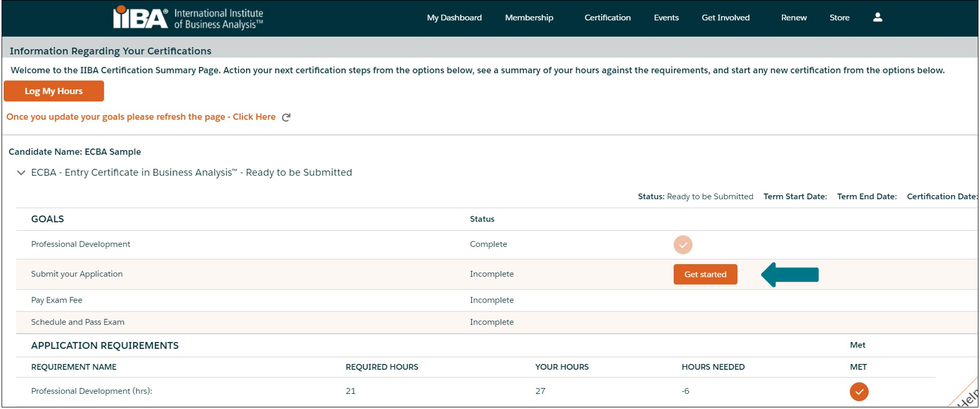Click the HOURS NEEDED column header
980x409 pixels.
point(713,367)
